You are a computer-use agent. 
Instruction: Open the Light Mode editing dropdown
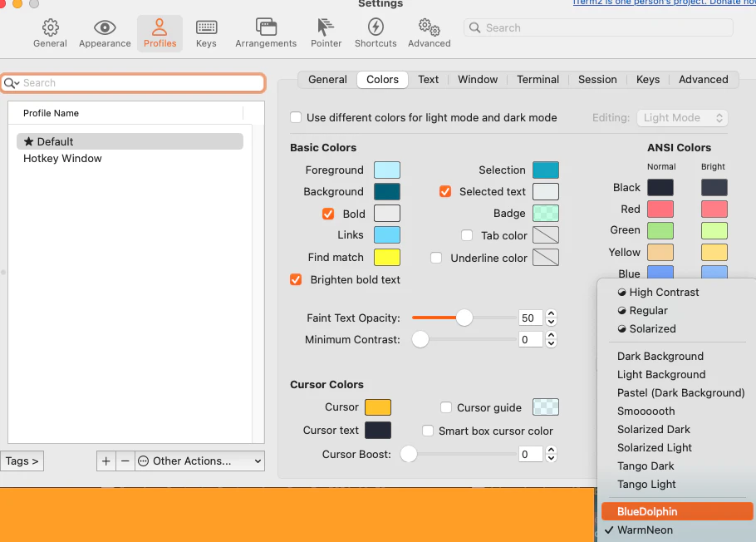[x=682, y=118]
